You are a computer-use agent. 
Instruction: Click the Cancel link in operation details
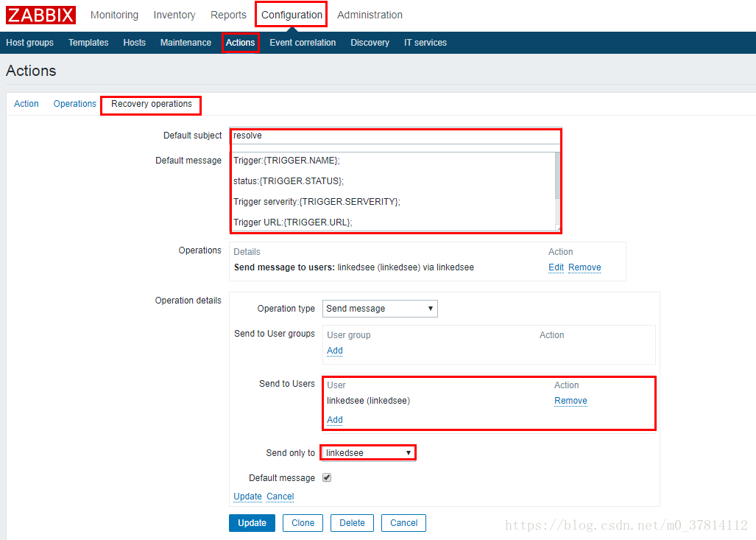280,497
